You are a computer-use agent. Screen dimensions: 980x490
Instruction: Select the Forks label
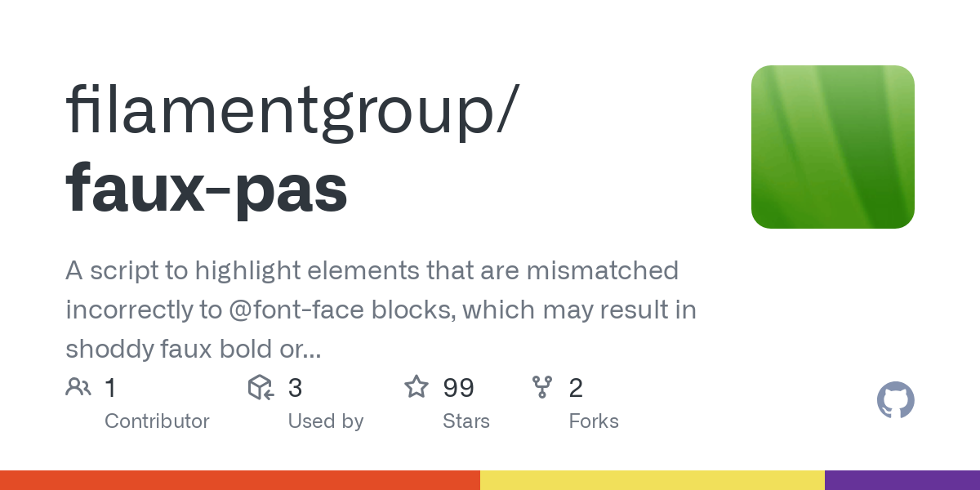(x=593, y=421)
